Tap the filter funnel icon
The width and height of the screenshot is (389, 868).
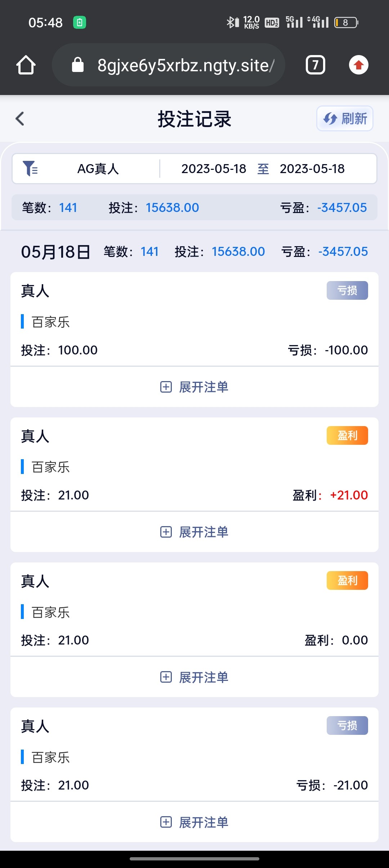30,168
